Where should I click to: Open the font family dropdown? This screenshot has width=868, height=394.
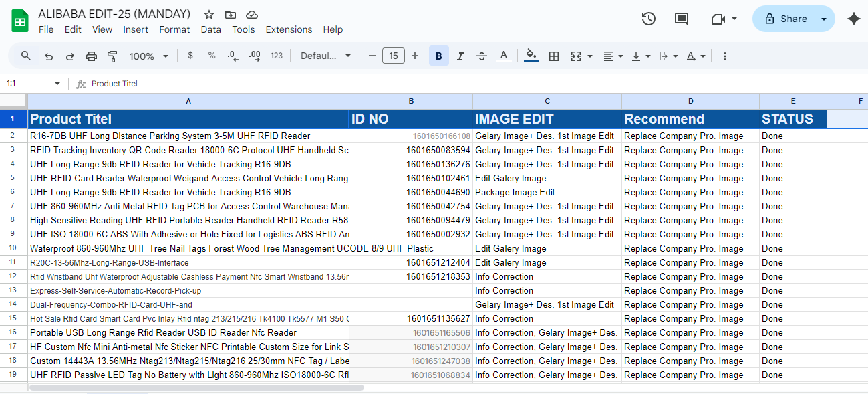click(x=325, y=56)
